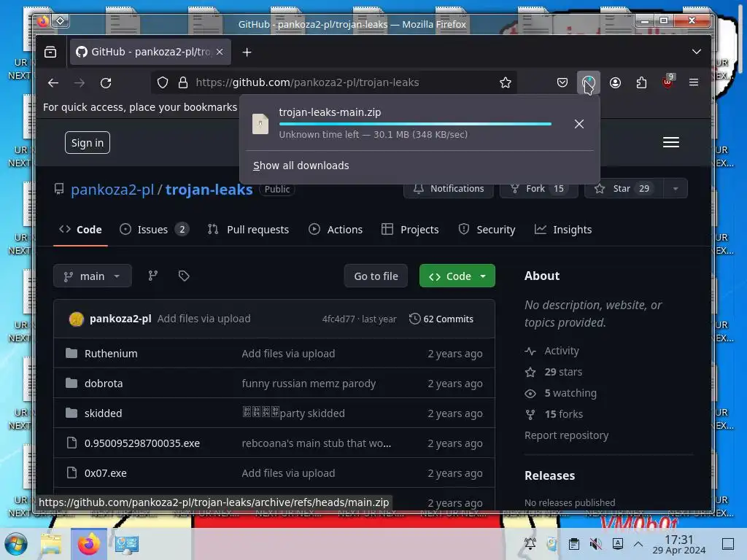
Task: Switch to the Code tab
Action: pyautogui.click(x=80, y=230)
